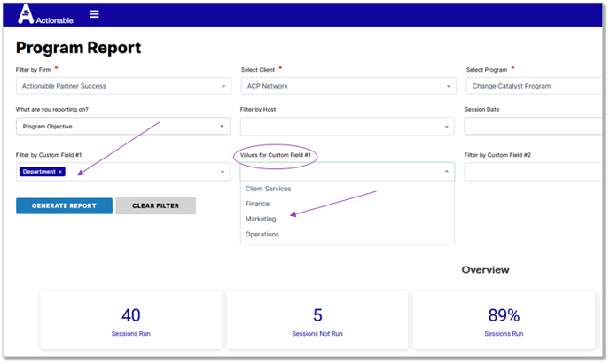Expand the Filter by Host dropdown
The height and width of the screenshot is (364, 610).
[347, 127]
